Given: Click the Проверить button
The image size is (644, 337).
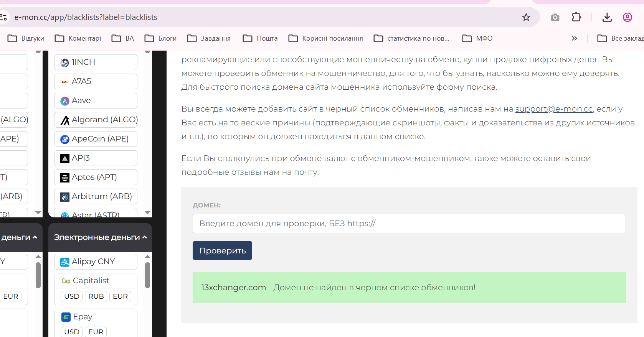Looking at the screenshot, I should click(222, 251).
